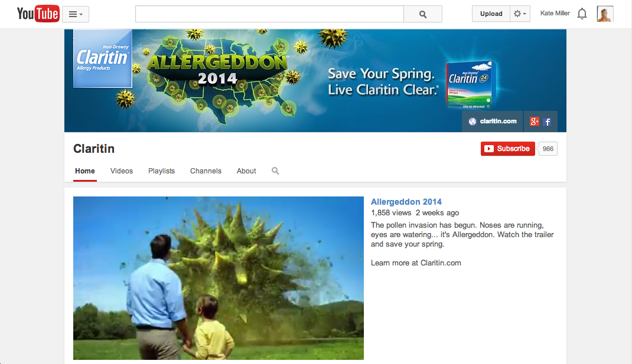Open the About tab
The width and height of the screenshot is (632, 364).
click(x=246, y=171)
